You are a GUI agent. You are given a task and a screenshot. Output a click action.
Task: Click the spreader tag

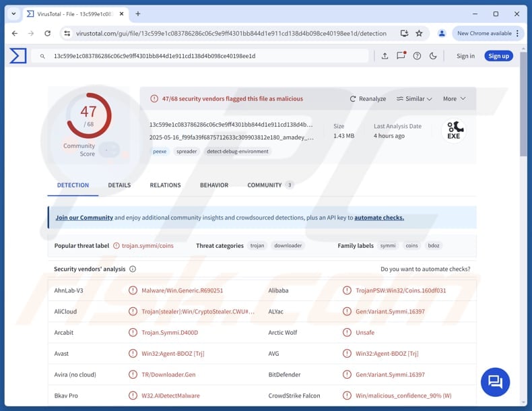pos(187,152)
